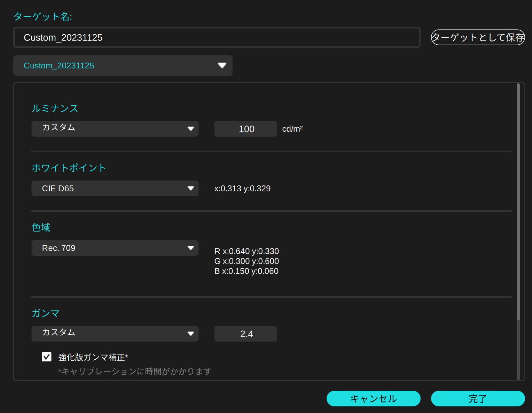Click the cd/m² unit label
532x413 pixels.
coord(292,129)
